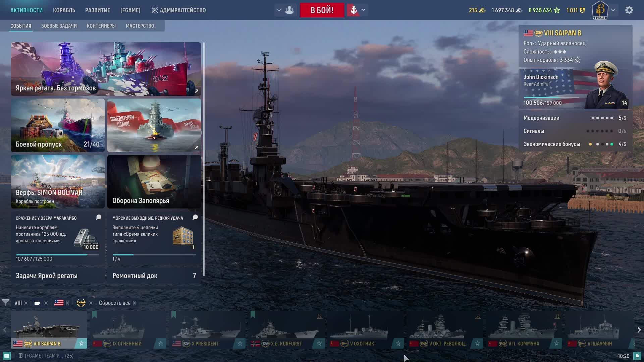Open the [FGAME] clan menu
The width and height of the screenshot is (644, 362).
(130, 10)
